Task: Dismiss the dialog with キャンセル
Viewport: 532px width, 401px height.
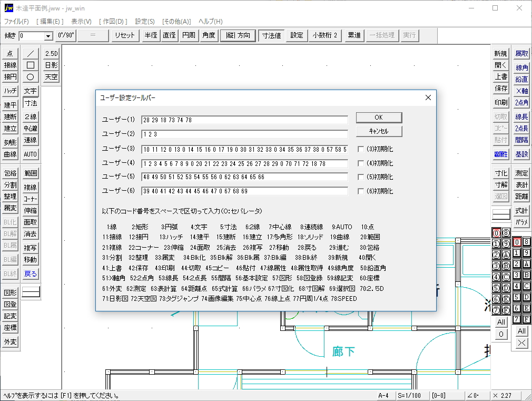Action: (x=379, y=131)
